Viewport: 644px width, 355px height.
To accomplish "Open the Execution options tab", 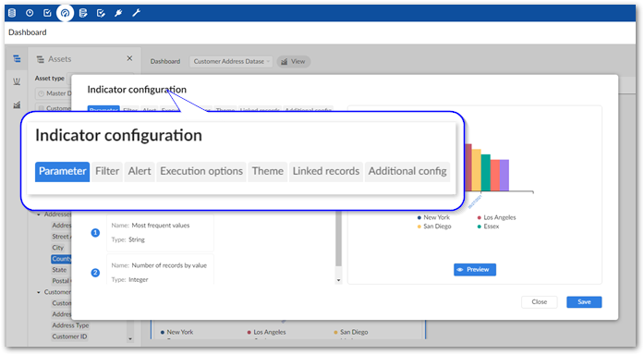I will [x=201, y=171].
